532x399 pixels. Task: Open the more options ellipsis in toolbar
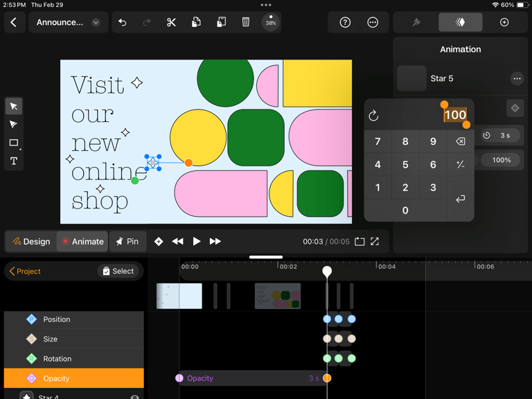click(x=373, y=22)
